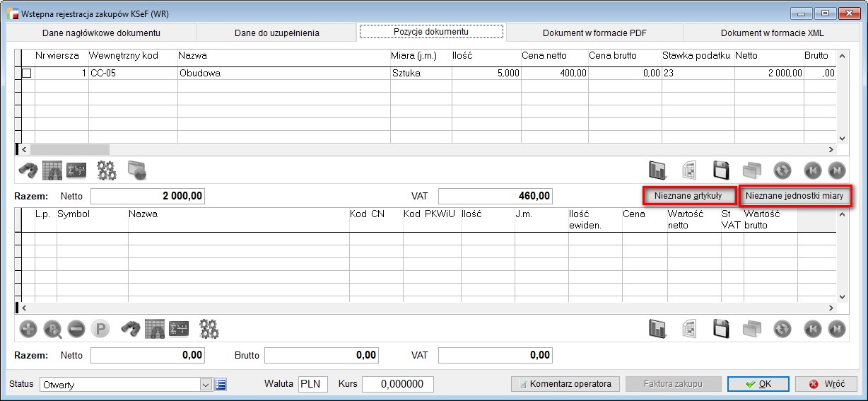The height and width of the screenshot is (401, 868).
Task: Click the lower floppy disk save icon
Action: pos(720,328)
